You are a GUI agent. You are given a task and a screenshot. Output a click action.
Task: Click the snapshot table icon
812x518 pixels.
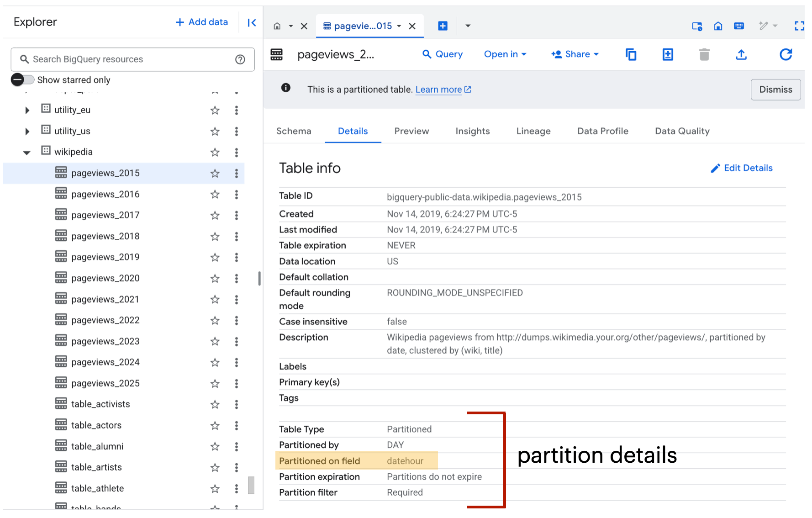coord(668,55)
